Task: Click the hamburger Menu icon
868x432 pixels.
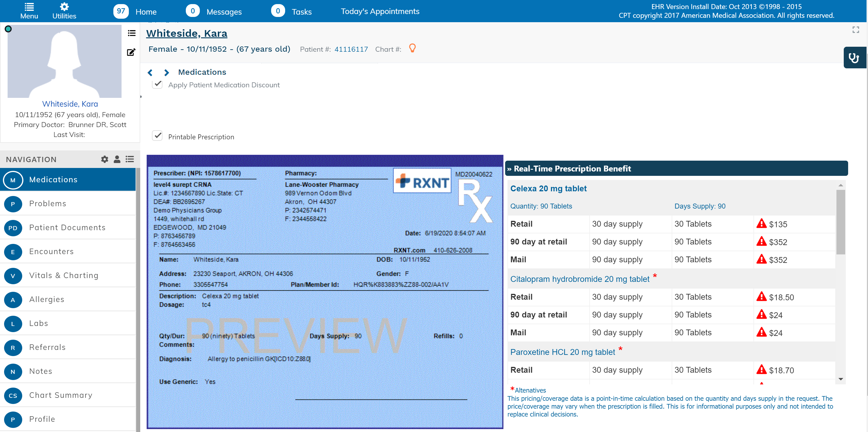Action: pyautogui.click(x=29, y=6)
